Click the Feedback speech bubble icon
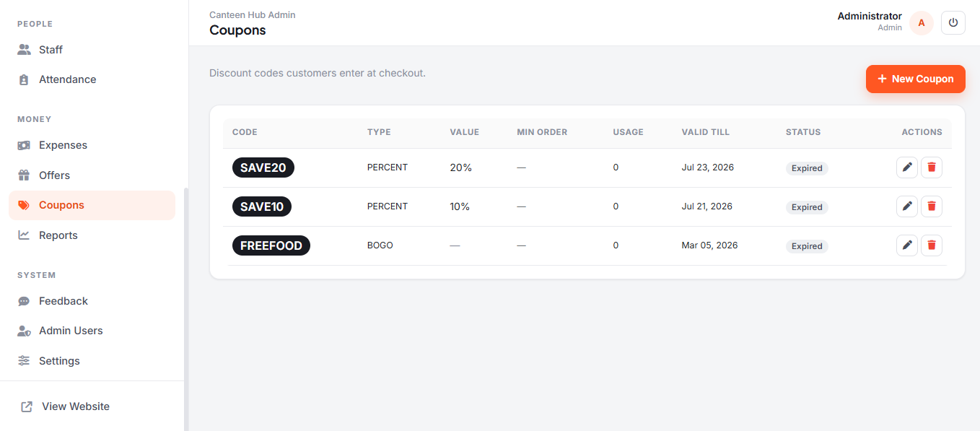Image resolution: width=980 pixels, height=431 pixels. tap(25, 301)
